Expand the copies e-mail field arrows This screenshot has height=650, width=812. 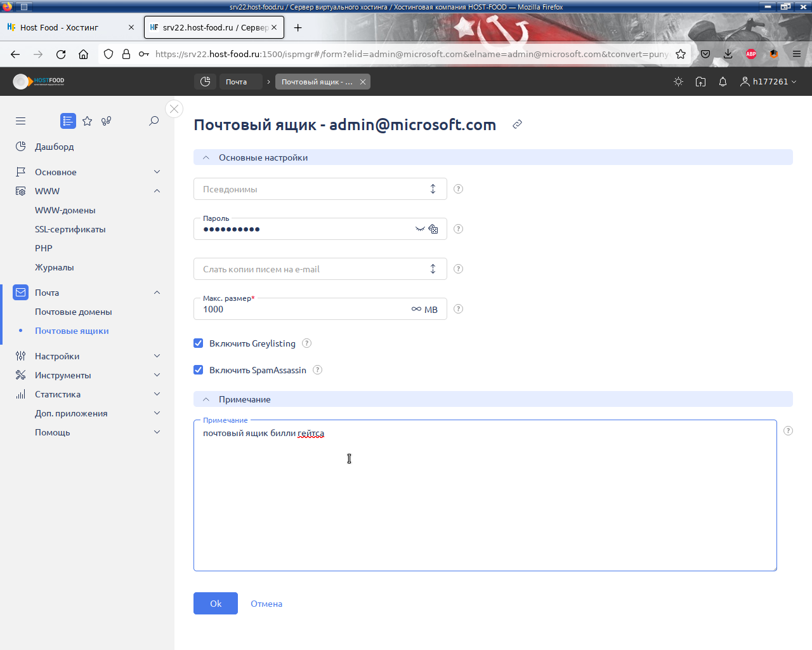pos(433,269)
